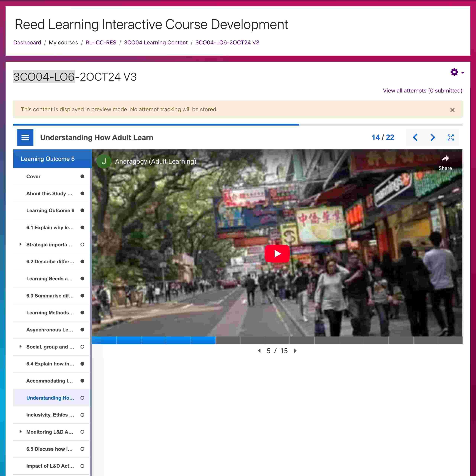Open the Learning Outcome 6 sidebar heading

(x=48, y=159)
